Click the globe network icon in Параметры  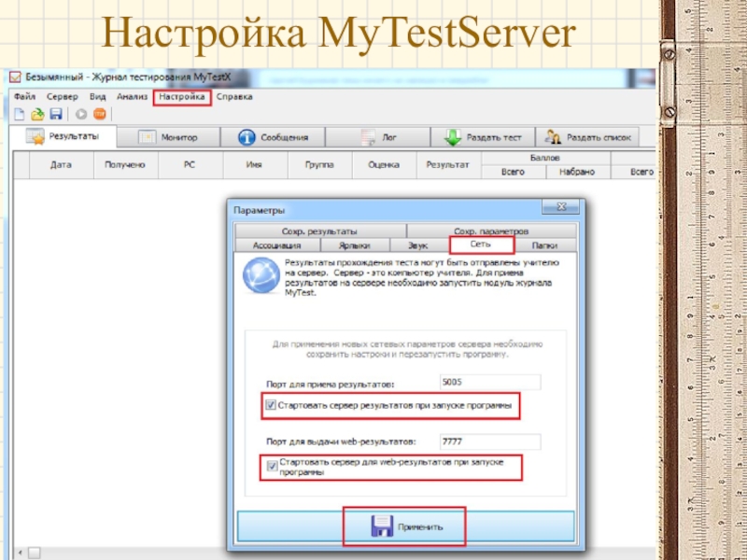pos(261,275)
